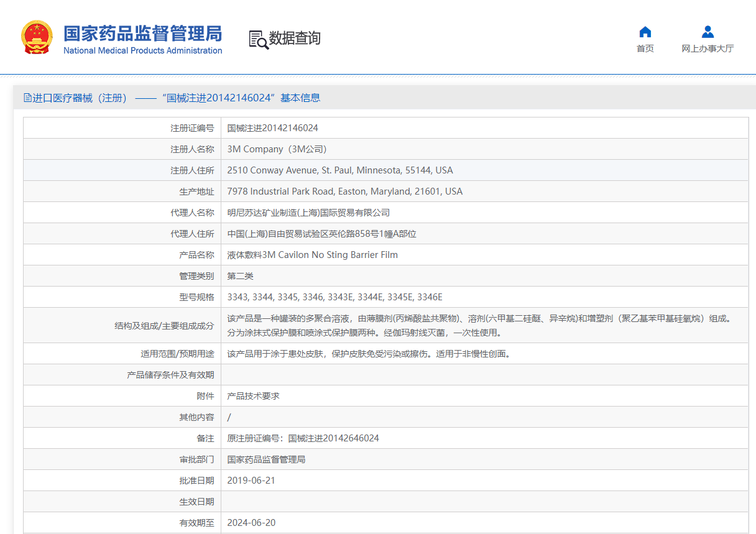Select the slash value for 其他内容
756x534 pixels.
[229, 417]
